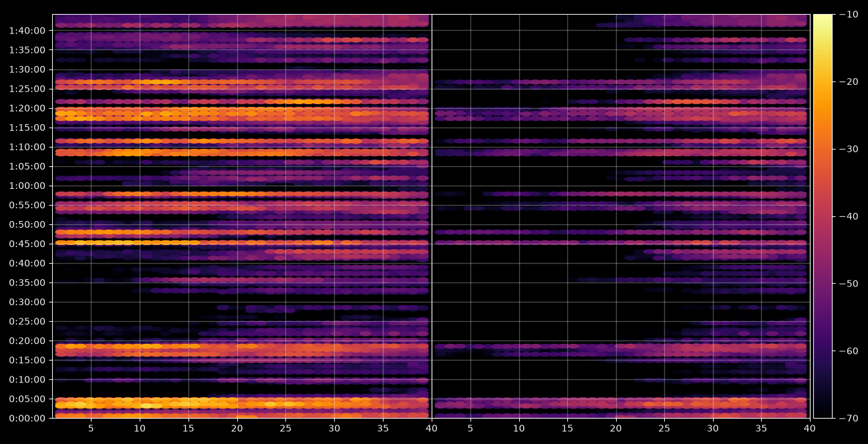
Task: Click the 1:40:00 y-axis time label
Action: click(x=27, y=31)
